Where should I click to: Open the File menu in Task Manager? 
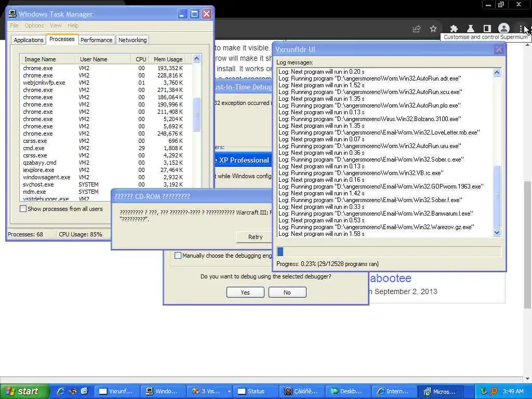click(x=14, y=25)
